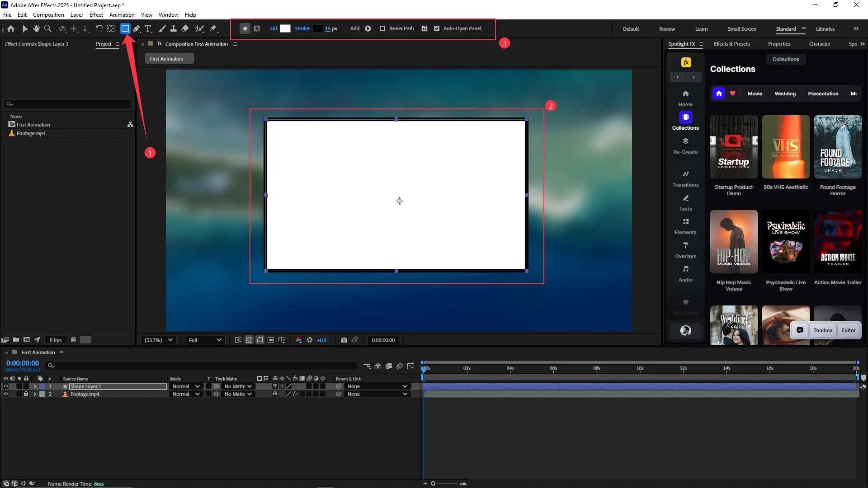
Task: Open the Effect menu
Action: [96, 14]
